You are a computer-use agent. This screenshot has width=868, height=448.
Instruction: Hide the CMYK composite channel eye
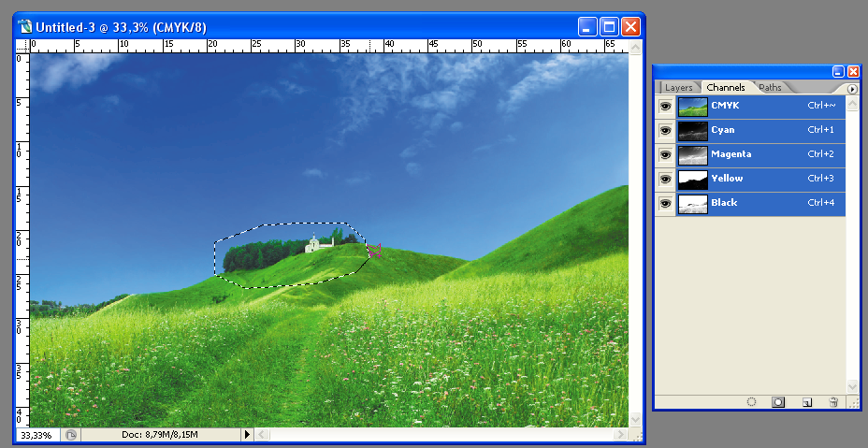coord(665,106)
